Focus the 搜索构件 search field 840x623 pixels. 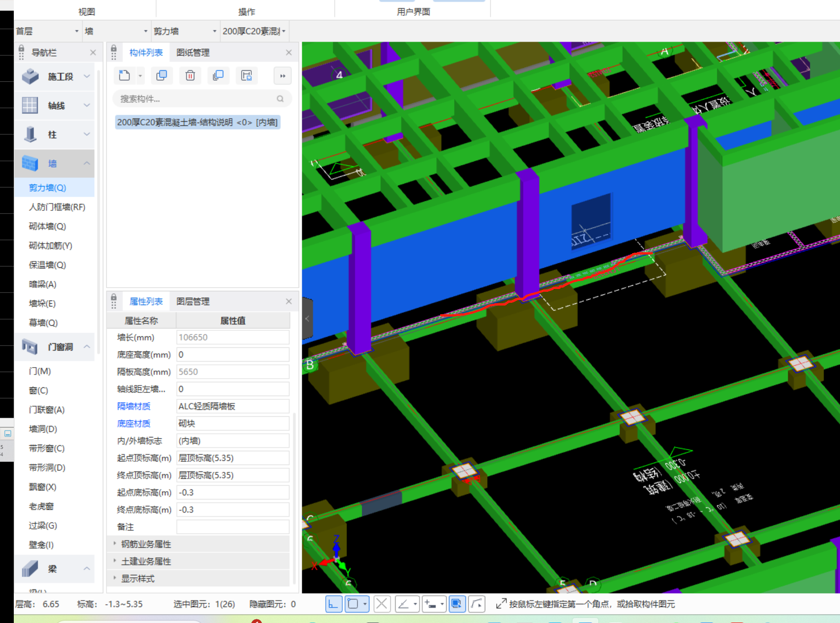coord(202,99)
